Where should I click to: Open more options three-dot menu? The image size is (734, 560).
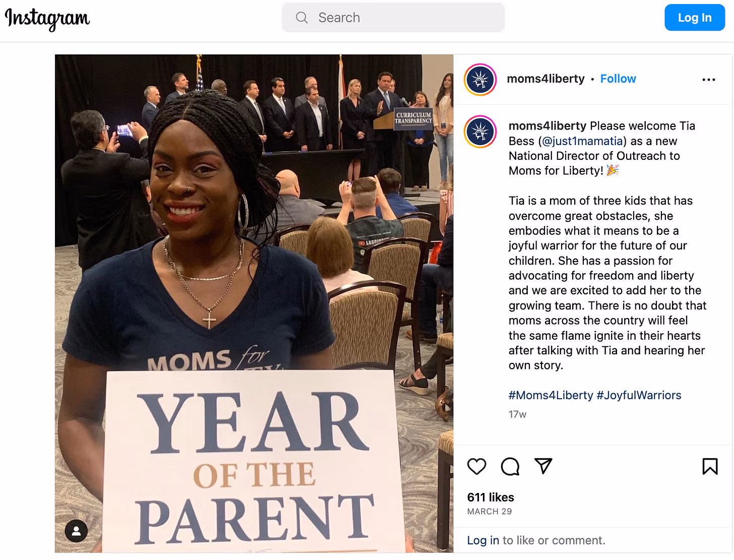point(708,80)
